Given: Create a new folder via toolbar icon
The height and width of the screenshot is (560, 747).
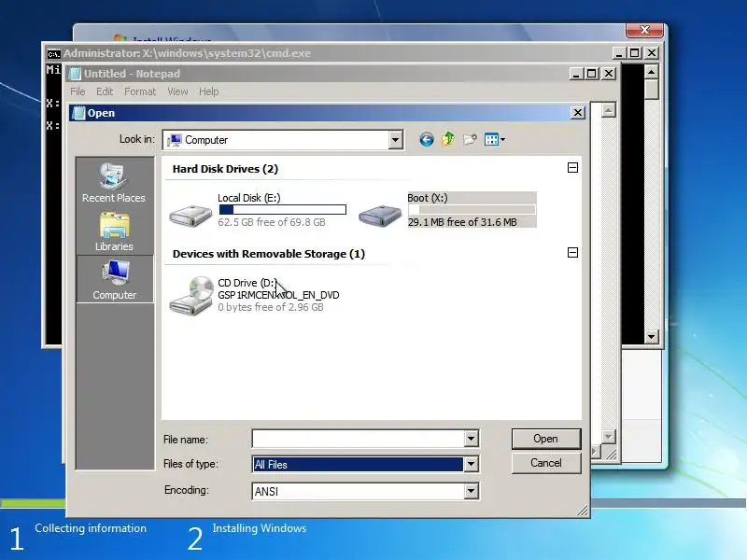Looking at the screenshot, I should pyautogui.click(x=470, y=139).
